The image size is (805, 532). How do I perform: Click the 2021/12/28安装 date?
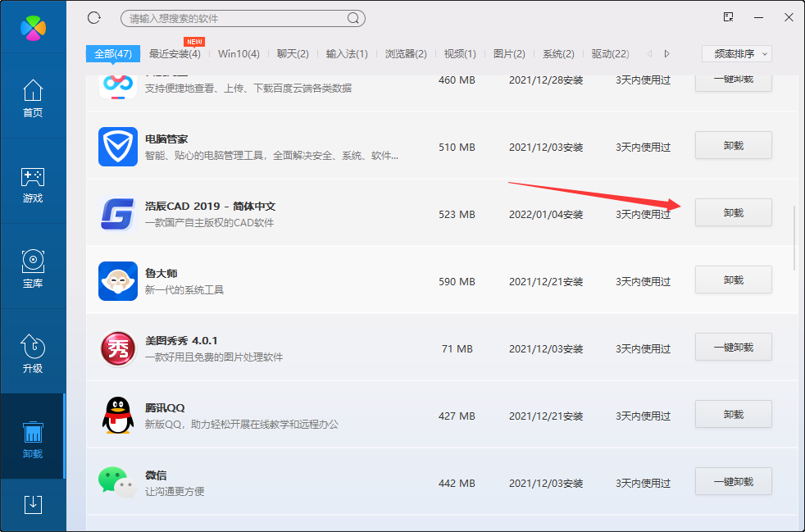[546, 80]
